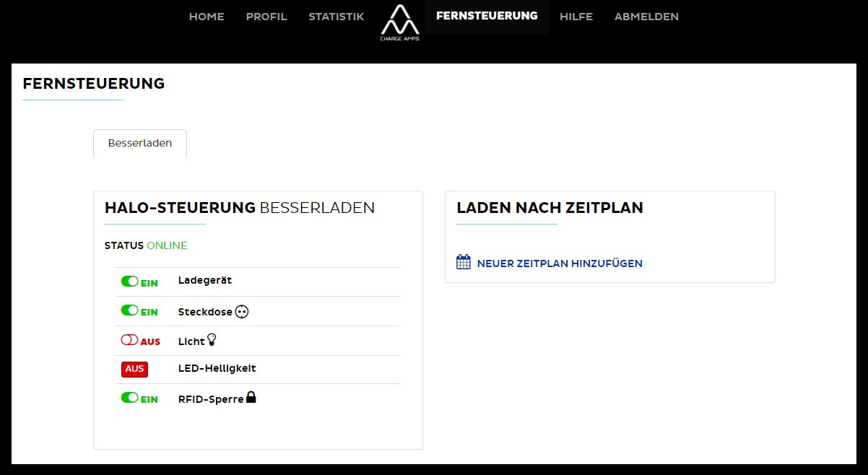Disable the RFID-Sperre switch

pyautogui.click(x=130, y=398)
